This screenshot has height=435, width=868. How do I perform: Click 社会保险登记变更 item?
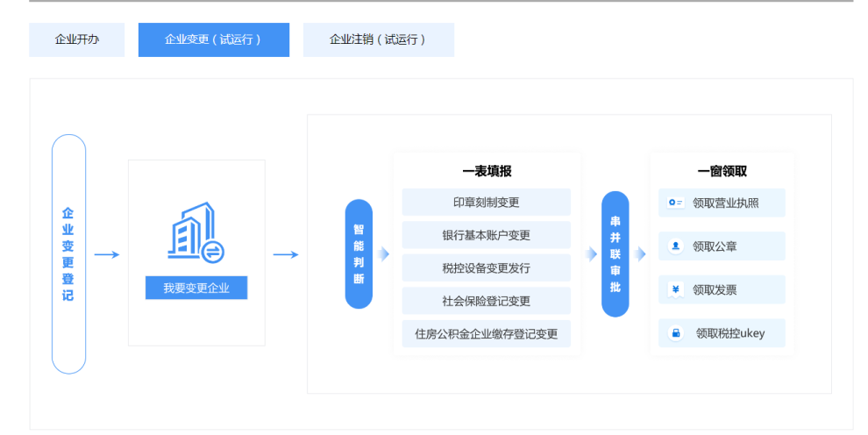(486, 301)
